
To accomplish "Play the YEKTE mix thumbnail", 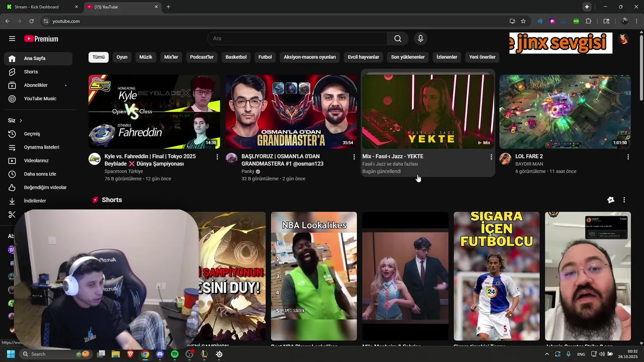I will 428,112.
